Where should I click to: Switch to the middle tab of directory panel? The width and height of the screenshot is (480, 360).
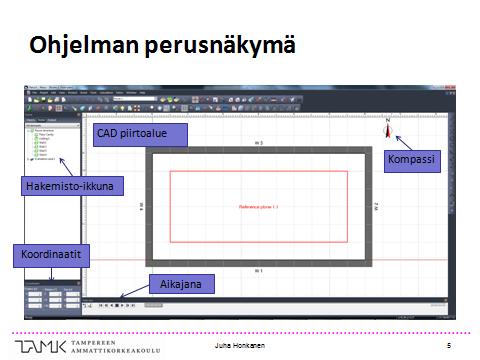(41, 120)
